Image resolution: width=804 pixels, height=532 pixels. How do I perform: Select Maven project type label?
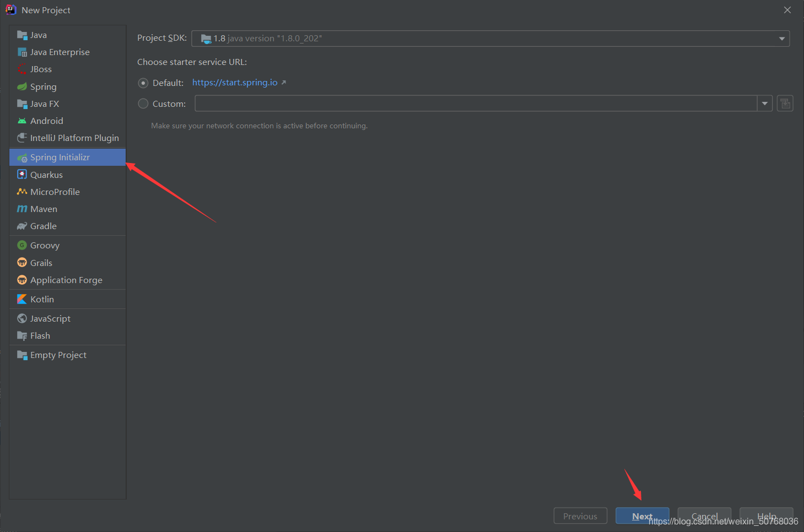[44, 209]
